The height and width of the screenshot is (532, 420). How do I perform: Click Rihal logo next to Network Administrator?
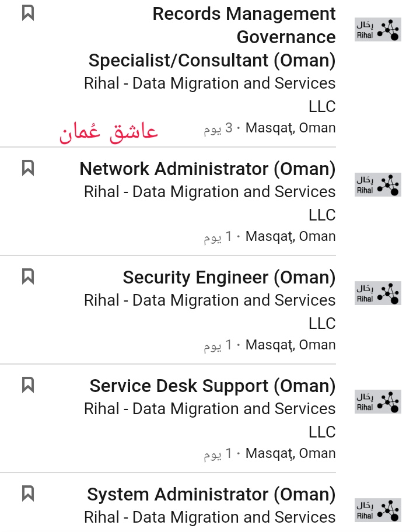pos(377,185)
